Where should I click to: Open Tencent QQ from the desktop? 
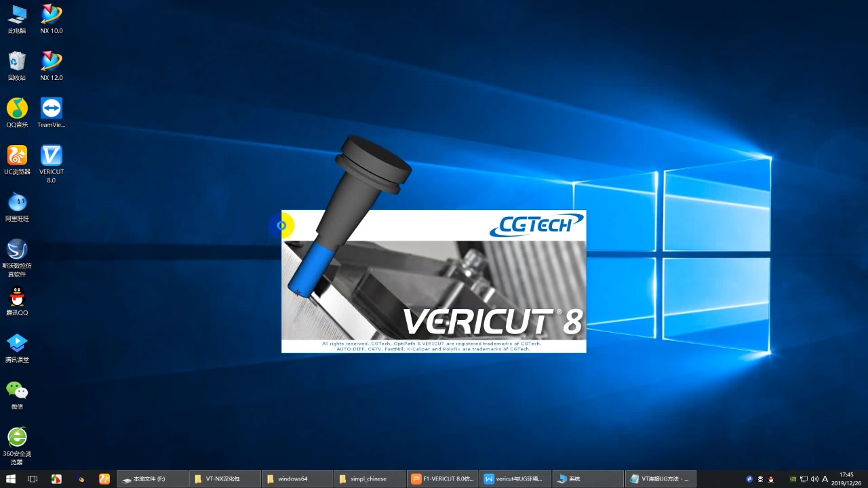point(17,298)
